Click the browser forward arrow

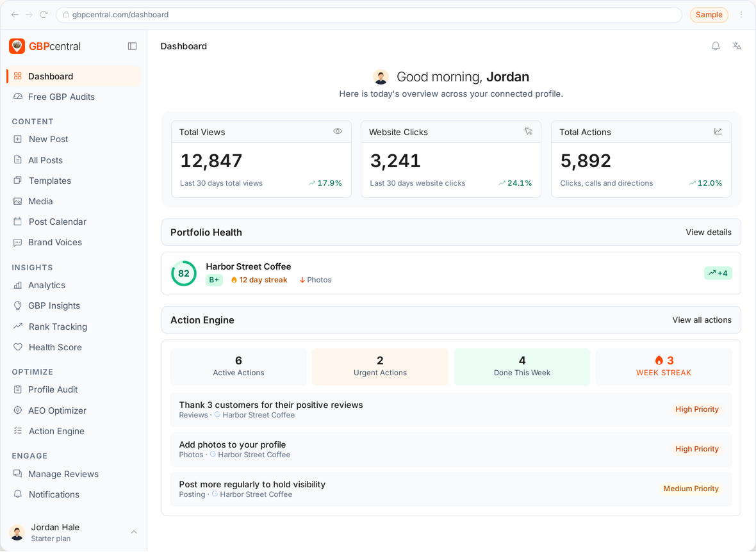point(29,15)
